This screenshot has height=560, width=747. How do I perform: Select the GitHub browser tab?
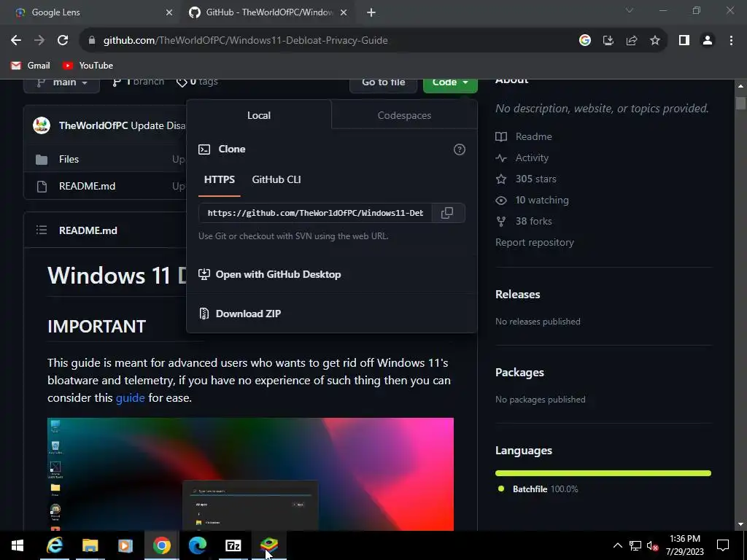[x=267, y=13]
